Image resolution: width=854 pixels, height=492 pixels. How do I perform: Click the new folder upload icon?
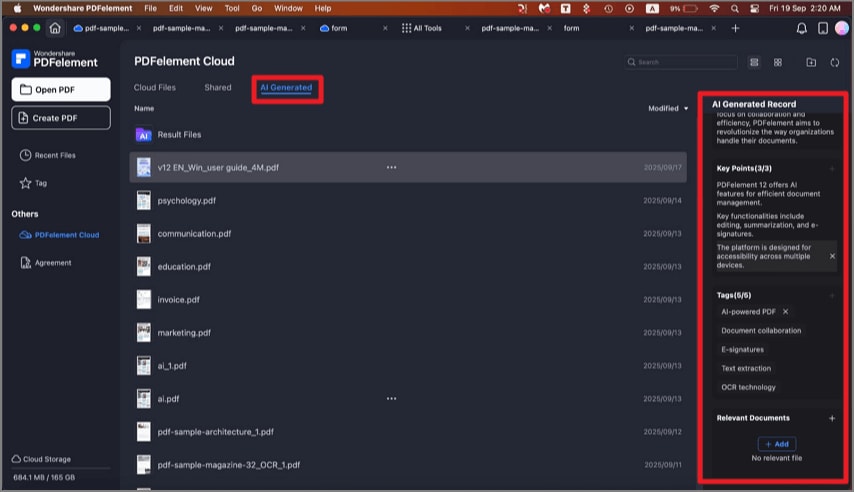[x=811, y=62]
